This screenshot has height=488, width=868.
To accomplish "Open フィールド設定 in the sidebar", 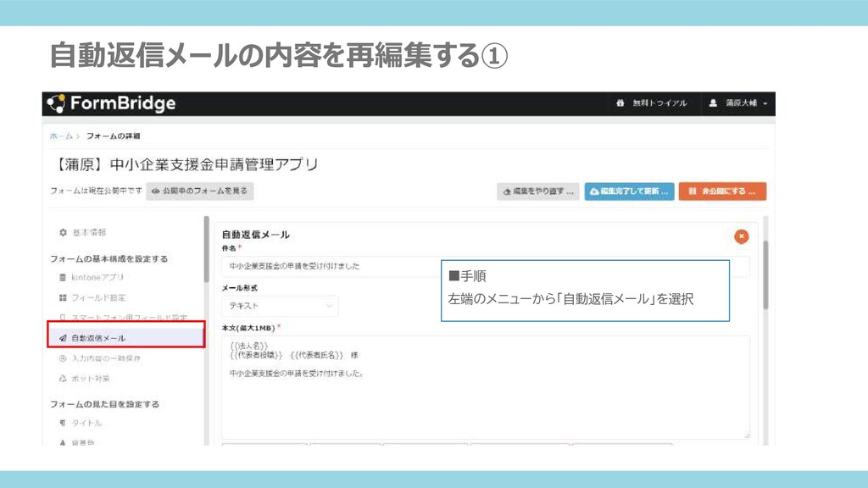I will tap(98, 297).
